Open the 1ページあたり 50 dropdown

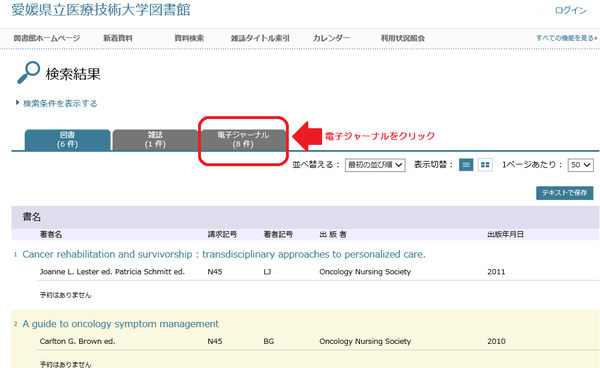(x=580, y=165)
